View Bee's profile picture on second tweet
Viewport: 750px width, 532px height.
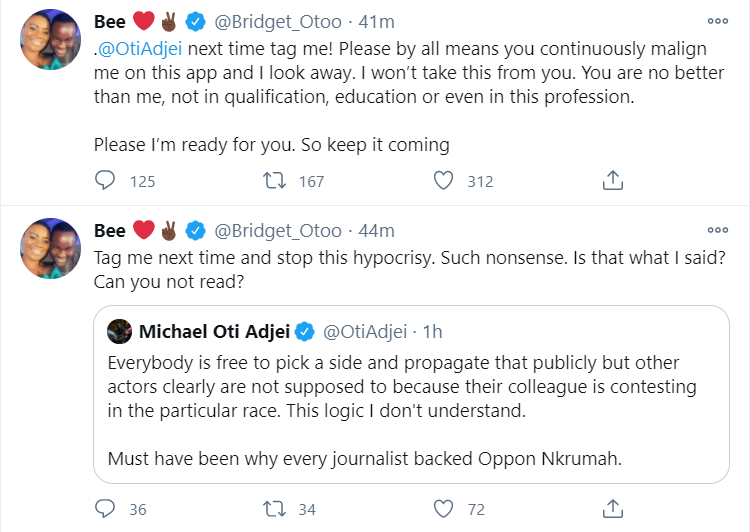[50, 249]
